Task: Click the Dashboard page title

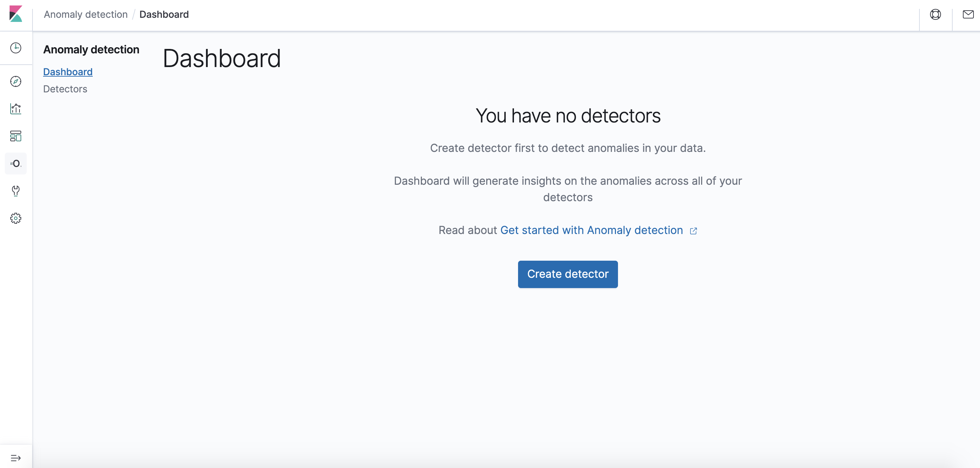Action: click(x=222, y=58)
